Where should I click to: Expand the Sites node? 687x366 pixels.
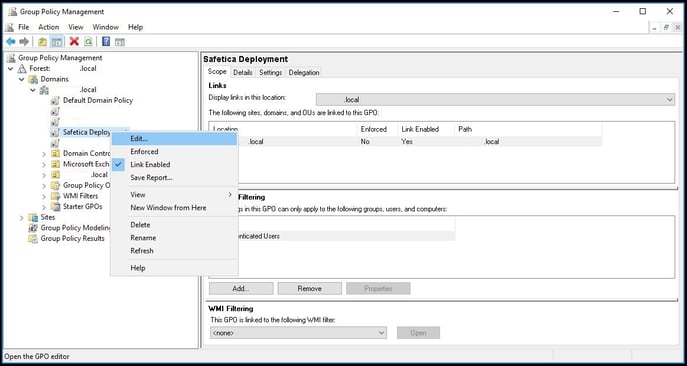point(21,218)
